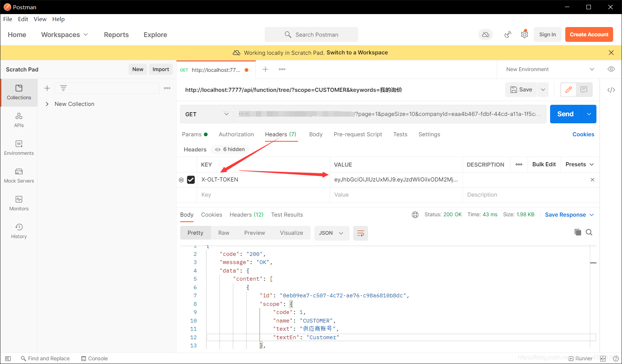622x364 pixels.
Task: Open the Edit menu
Action: pos(23,19)
